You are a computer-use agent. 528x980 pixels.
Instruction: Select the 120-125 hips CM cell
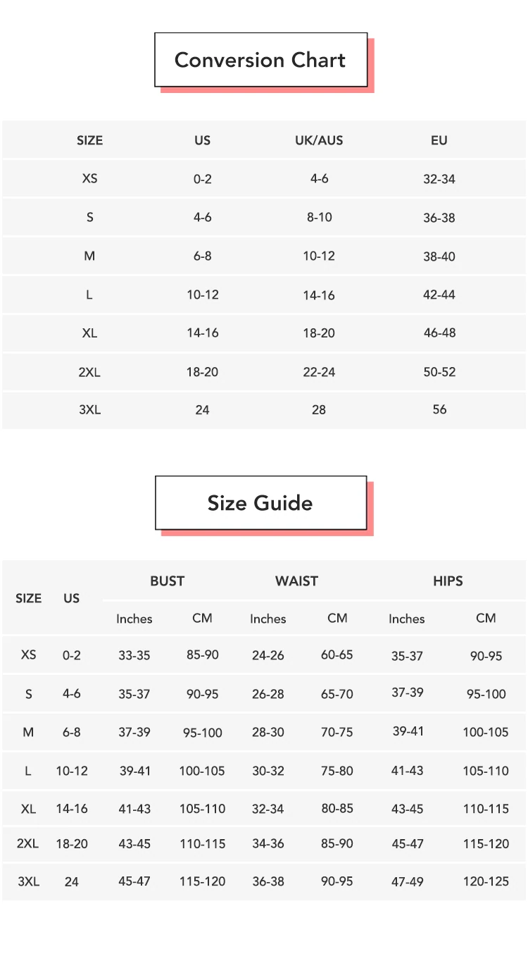[x=486, y=881]
